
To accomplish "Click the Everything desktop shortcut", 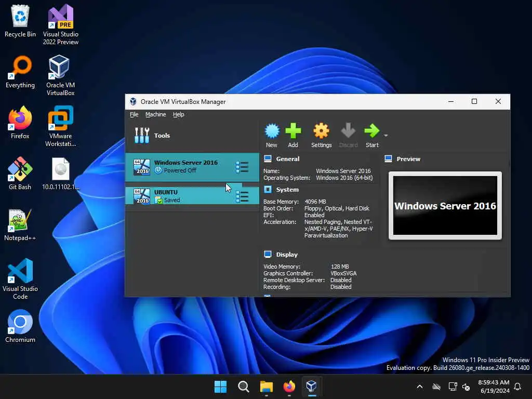I will click(x=20, y=72).
